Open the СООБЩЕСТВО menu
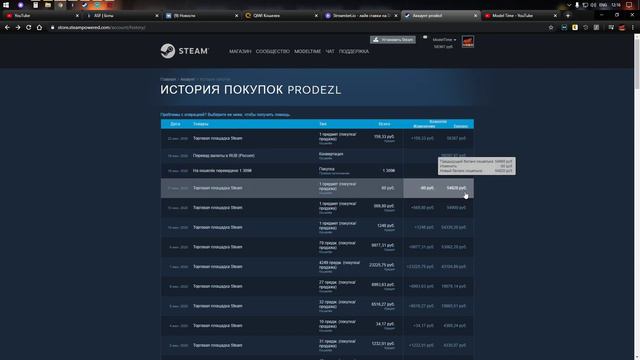640x360 pixels. (273, 51)
